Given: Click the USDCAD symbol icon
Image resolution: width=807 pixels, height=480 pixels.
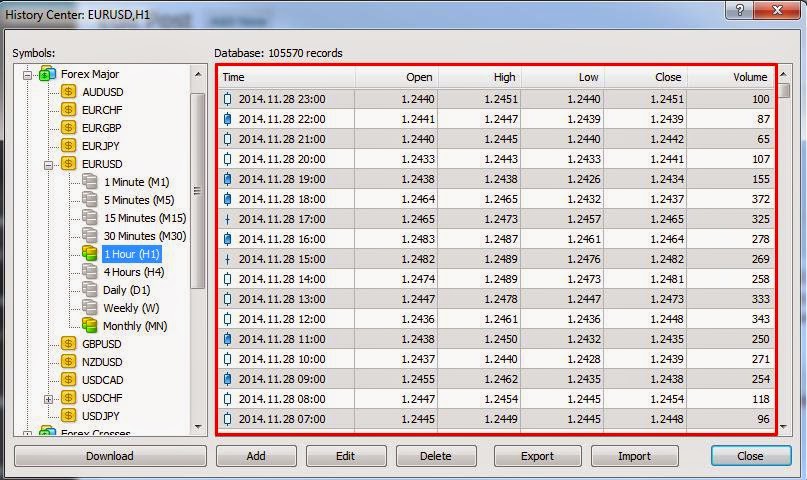Looking at the screenshot, I should coord(68,380).
